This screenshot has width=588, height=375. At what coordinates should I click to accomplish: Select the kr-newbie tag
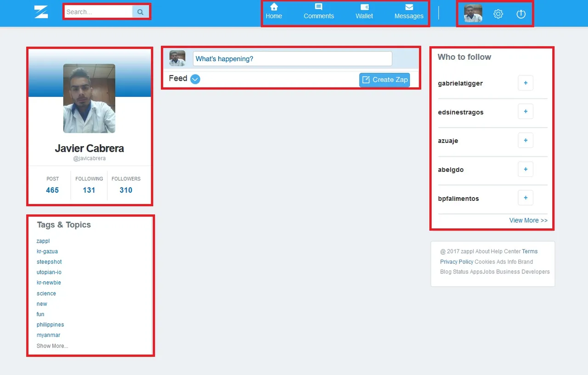pyautogui.click(x=49, y=283)
